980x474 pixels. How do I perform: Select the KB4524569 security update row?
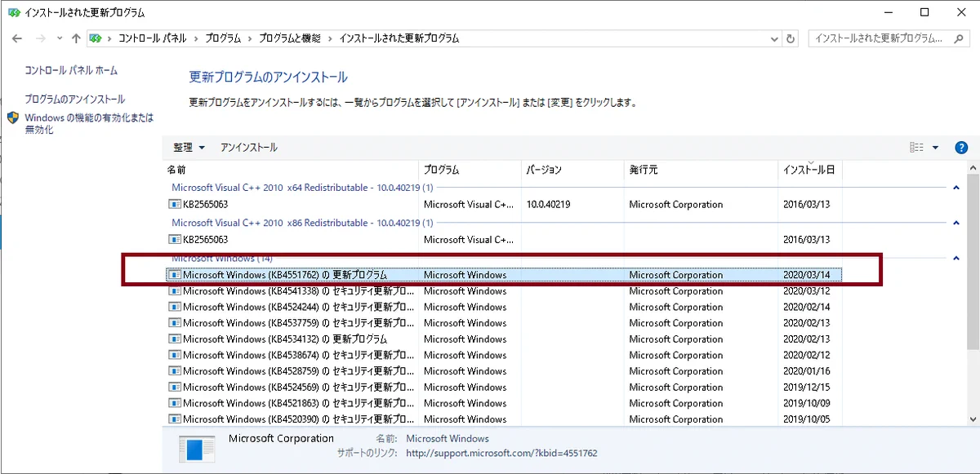[504, 388]
